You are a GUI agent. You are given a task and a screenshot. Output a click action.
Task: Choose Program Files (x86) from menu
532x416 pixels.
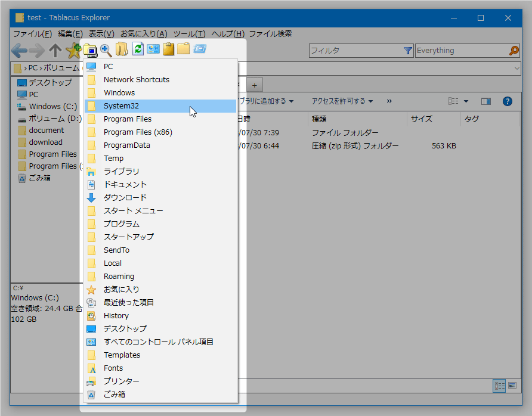[x=160, y=132]
